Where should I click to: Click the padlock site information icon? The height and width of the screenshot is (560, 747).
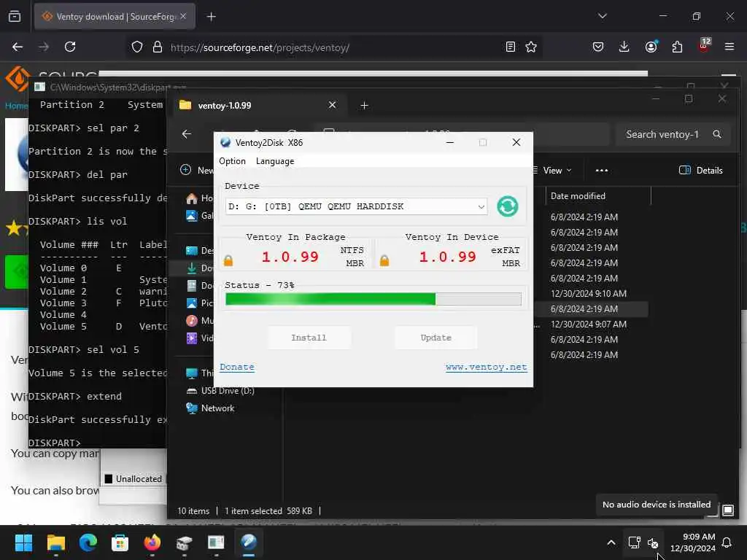click(158, 47)
